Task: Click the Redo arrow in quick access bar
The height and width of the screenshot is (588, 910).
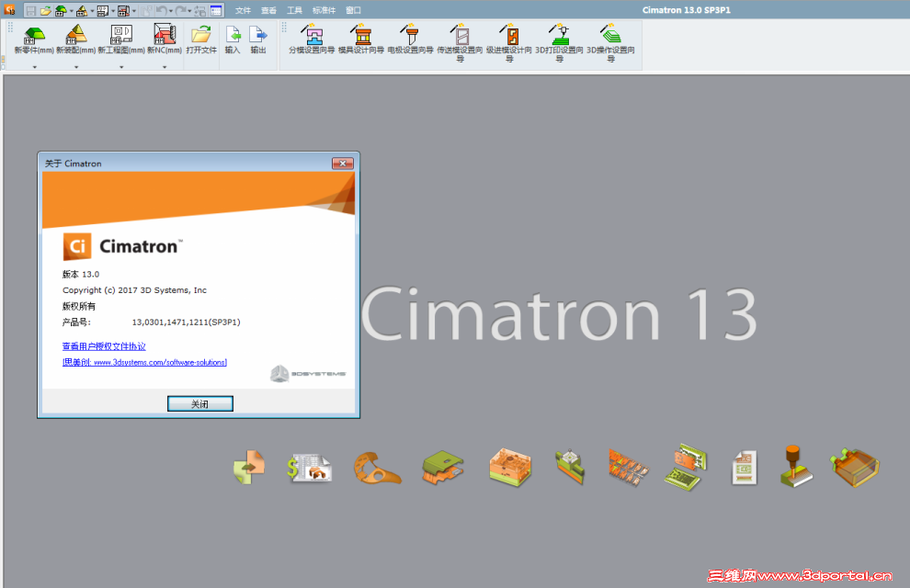Action: pyautogui.click(x=180, y=10)
